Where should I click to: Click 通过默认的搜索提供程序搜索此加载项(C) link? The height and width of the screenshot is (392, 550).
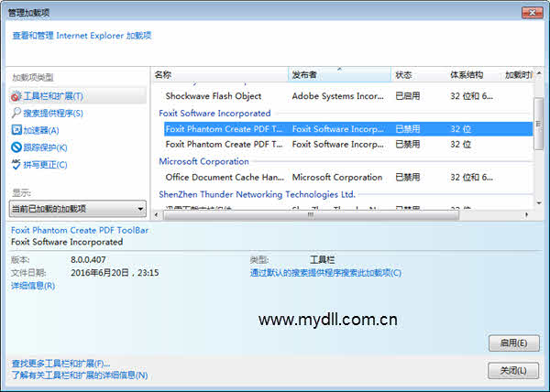(x=325, y=273)
